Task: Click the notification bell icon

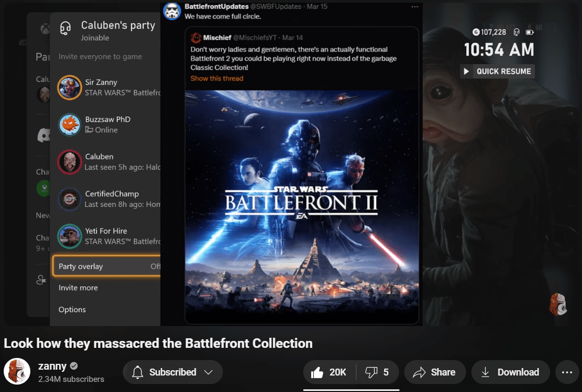Action: tap(138, 372)
